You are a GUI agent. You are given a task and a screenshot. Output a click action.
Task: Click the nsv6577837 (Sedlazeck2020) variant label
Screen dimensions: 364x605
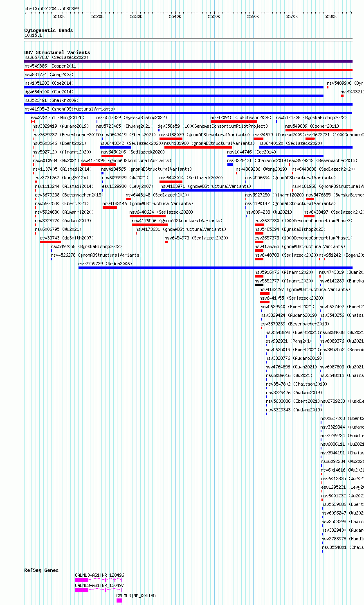[x=56, y=57]
